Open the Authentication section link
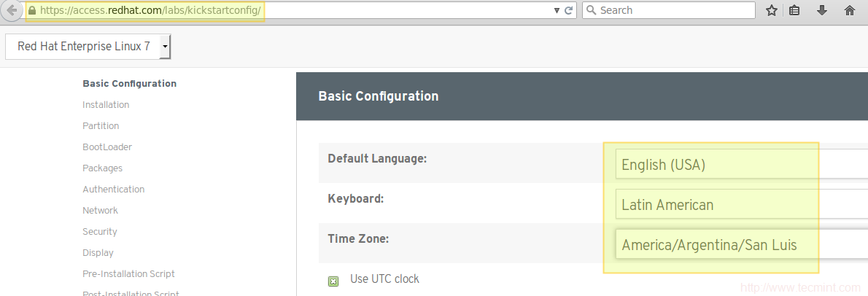This screenshot has width=868, height=296. click(x=113, y=190)
